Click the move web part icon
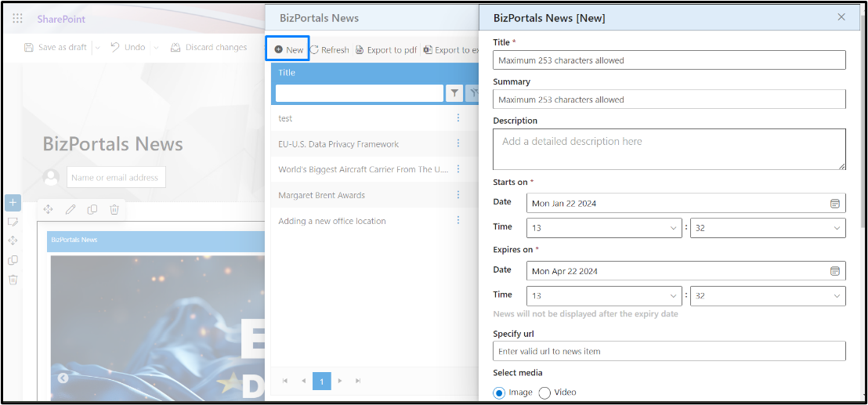868x405 pixels. click(48, 209)
